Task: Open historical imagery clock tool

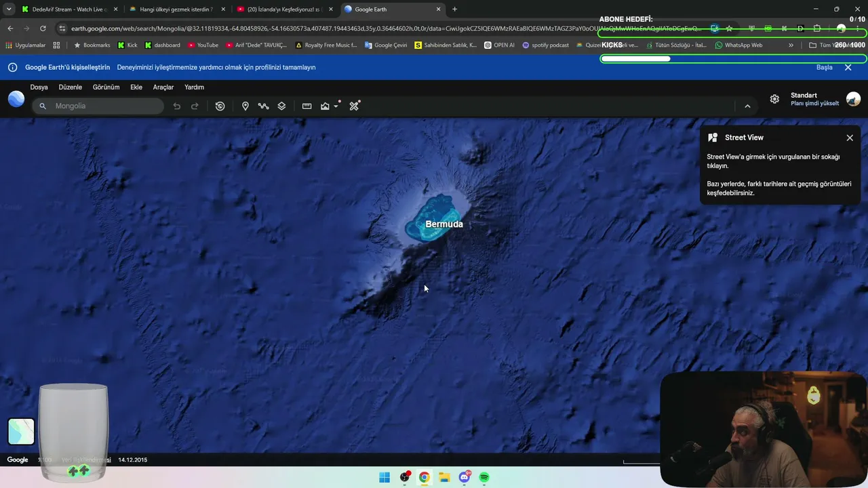Action: tap(220, 106)
